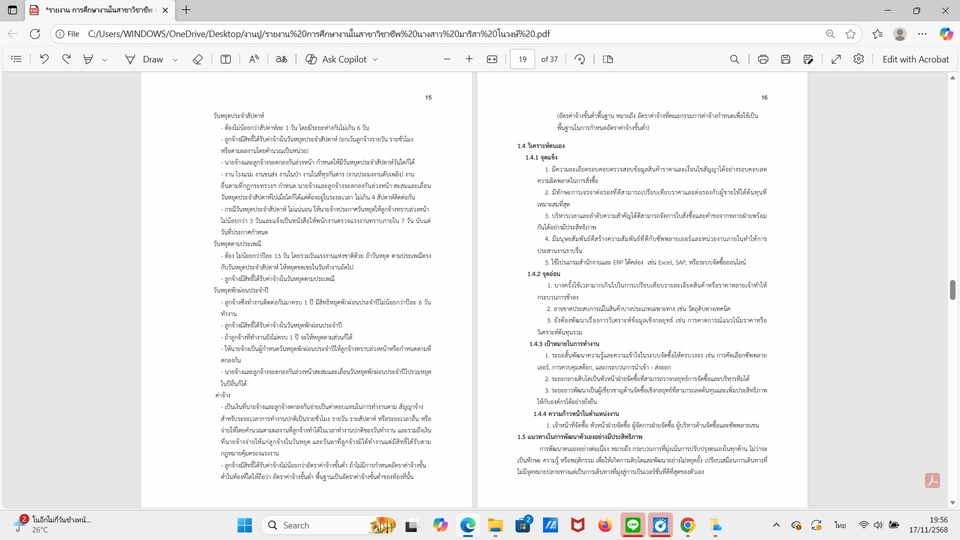The width and height of the screenshot is (960, 540).
Task: Open a new browser tab
Action: pyautogui.click(x=186, y=10)
